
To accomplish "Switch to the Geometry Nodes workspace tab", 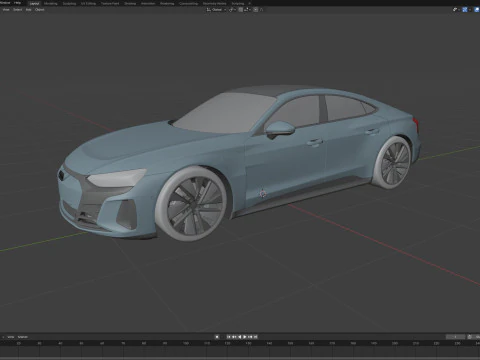I will 215,3.
